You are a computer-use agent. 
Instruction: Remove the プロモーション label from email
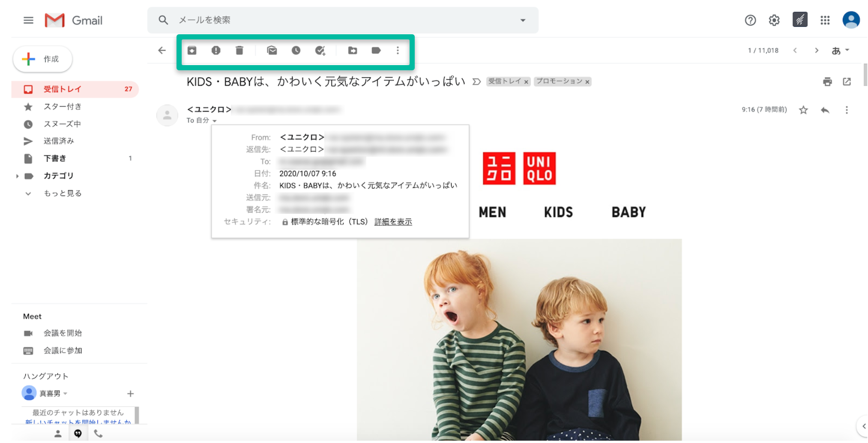tap(587, 82)
